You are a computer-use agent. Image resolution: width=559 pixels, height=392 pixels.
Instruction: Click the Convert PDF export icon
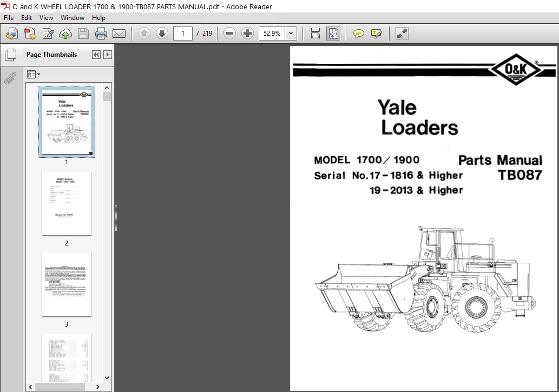coord(30,34)
